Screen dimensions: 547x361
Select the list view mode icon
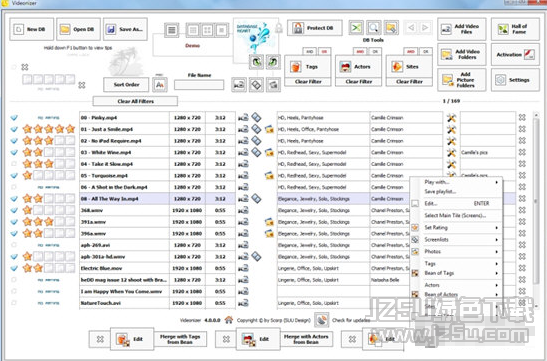click(x=172, y=30)
